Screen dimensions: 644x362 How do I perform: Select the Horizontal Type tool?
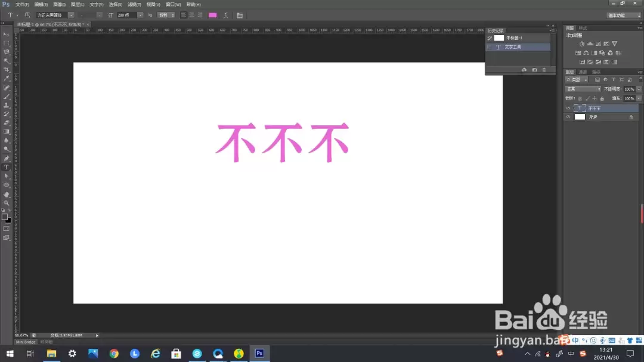7,167
